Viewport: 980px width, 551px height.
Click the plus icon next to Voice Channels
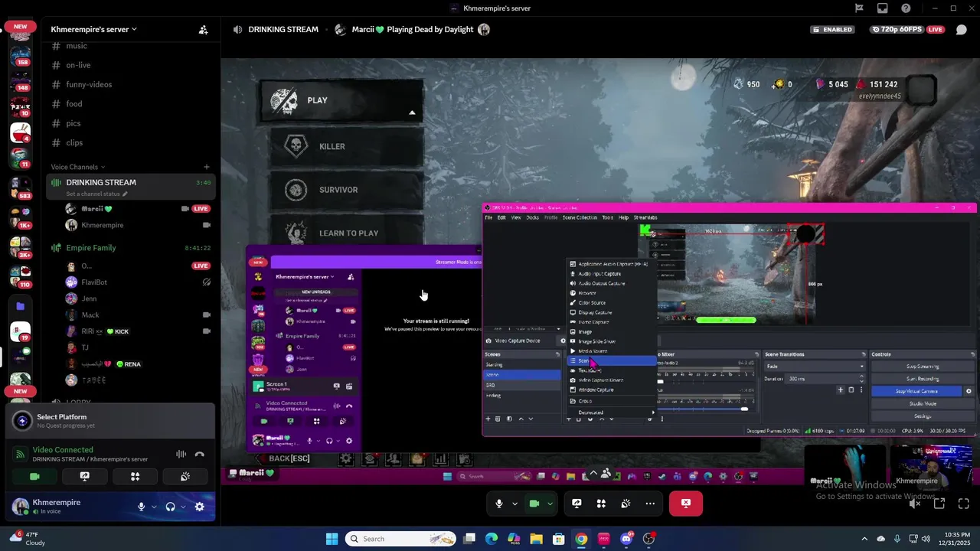click(206, 167)
